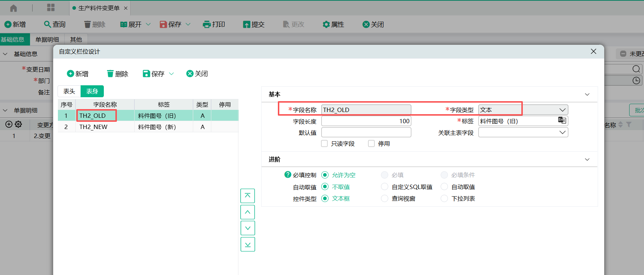Click the 删除 trash icon in dialog

110,74
